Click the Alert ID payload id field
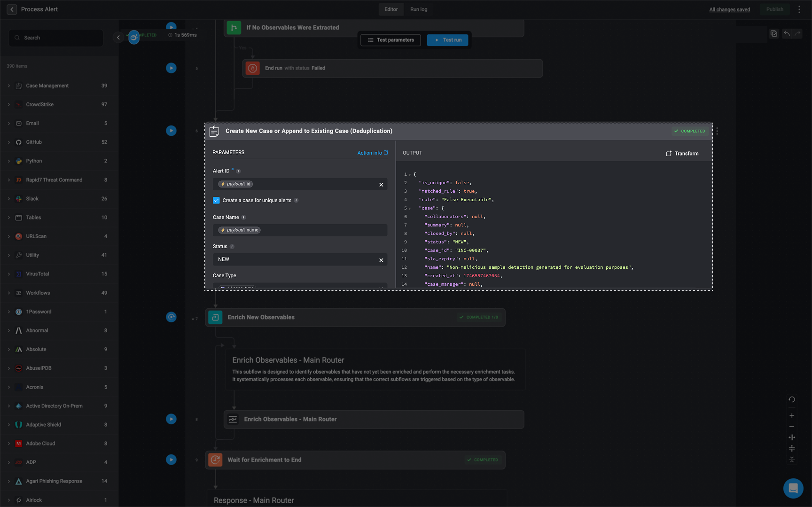Screen dimensions: 812x507 (x=300, y=184)
